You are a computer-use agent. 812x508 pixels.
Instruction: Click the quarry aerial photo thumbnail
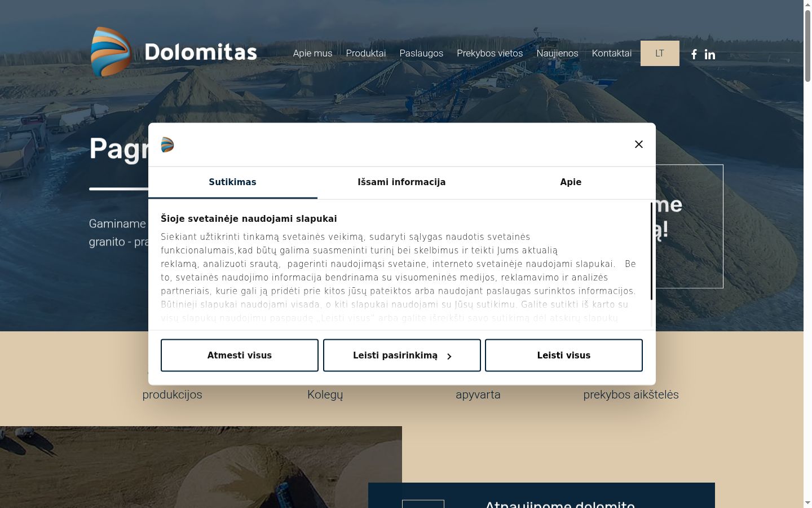pyautogui.click(x=201, y=467)
